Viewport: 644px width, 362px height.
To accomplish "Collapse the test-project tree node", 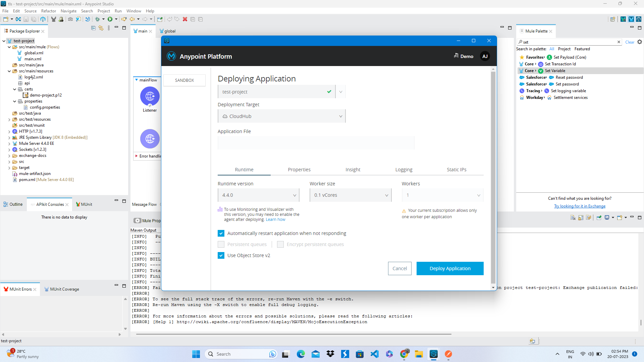I will (x=4, y=41).
